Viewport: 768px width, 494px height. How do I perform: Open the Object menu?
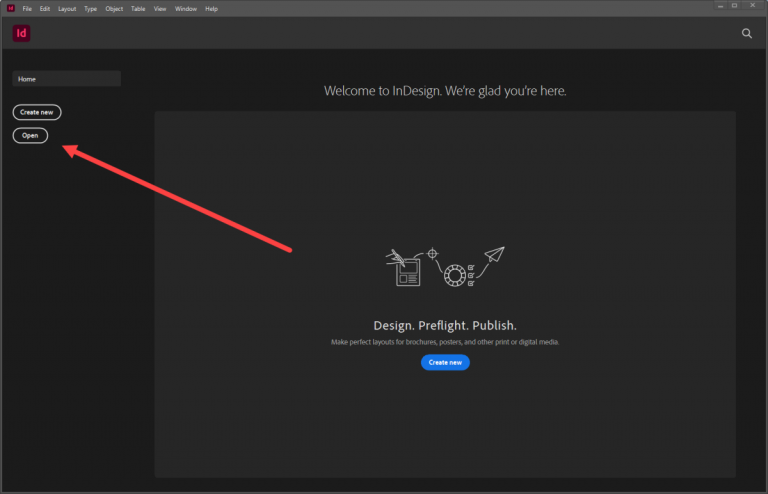[x=114, y=8]
